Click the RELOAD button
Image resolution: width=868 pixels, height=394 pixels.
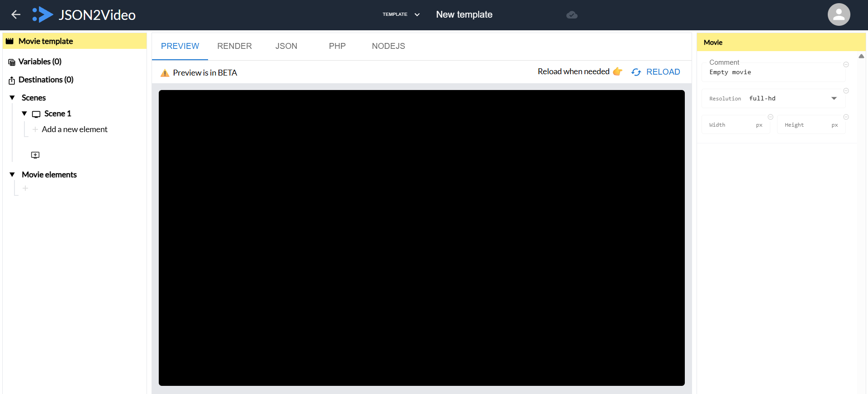tap(656, 72)
